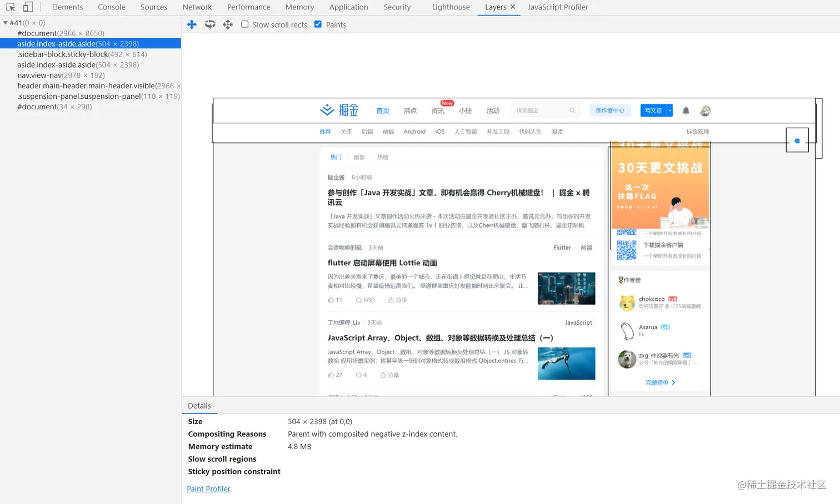Click the search magnifier icon in preview

tap(572, 110)
